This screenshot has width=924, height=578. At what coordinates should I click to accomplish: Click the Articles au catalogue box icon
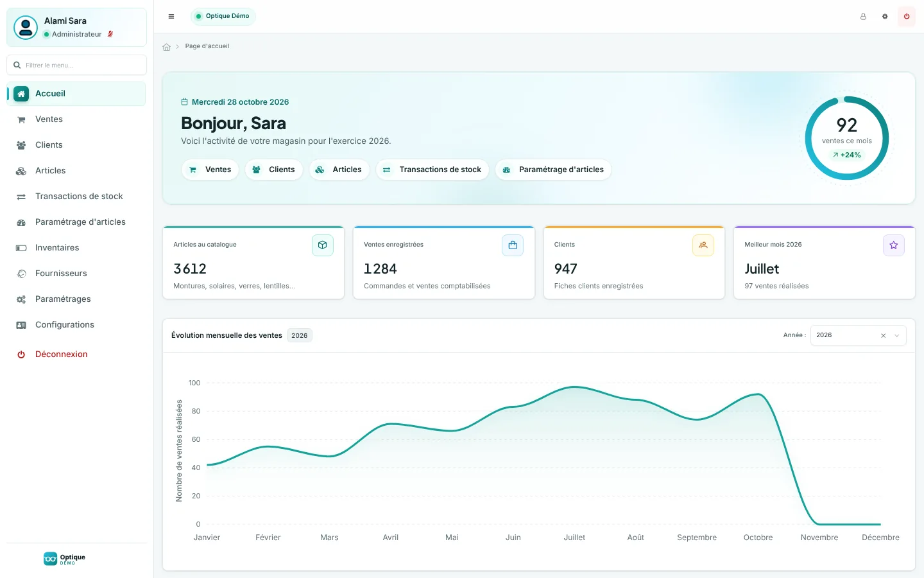pos(323,245)
